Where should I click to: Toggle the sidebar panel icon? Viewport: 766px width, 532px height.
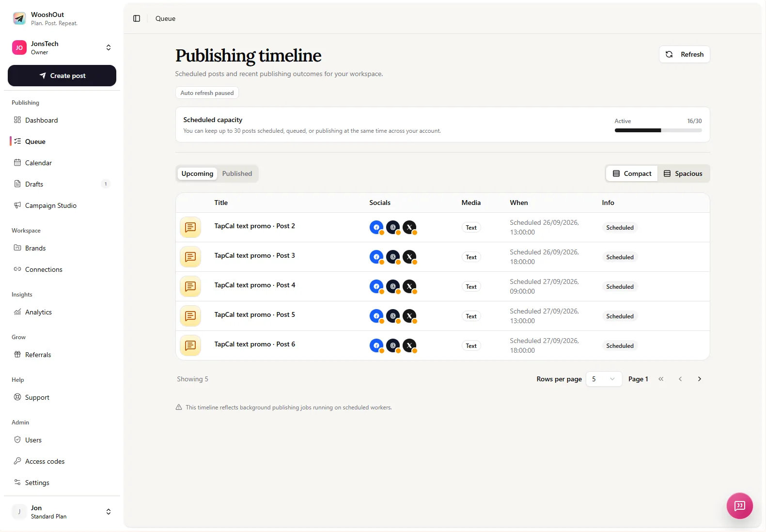pos(137,18)
